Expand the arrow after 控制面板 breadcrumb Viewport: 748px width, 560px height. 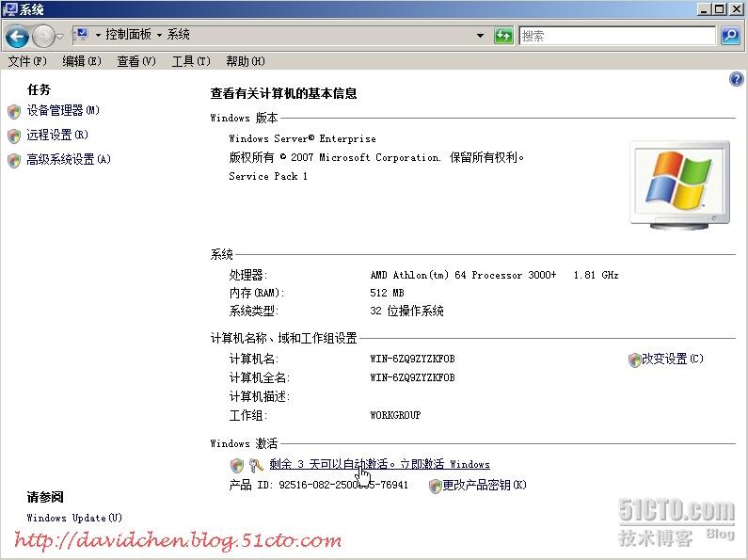(159, 35)
